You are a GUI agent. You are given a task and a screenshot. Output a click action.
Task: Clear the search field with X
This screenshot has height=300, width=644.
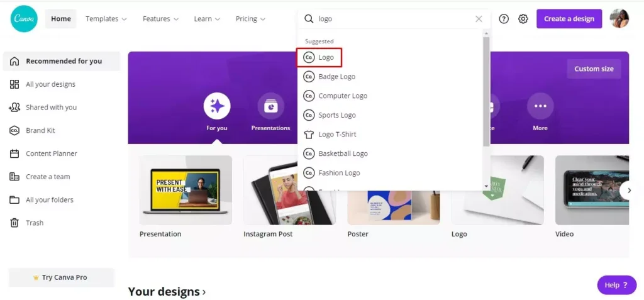click(479, 19)
